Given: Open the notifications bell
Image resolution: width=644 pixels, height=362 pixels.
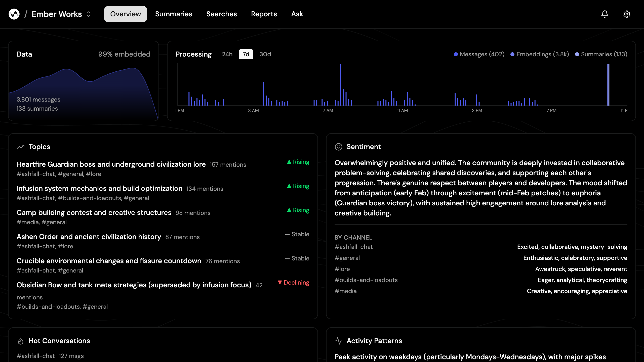Looking at the screenshot, I should tap(605, 14).
